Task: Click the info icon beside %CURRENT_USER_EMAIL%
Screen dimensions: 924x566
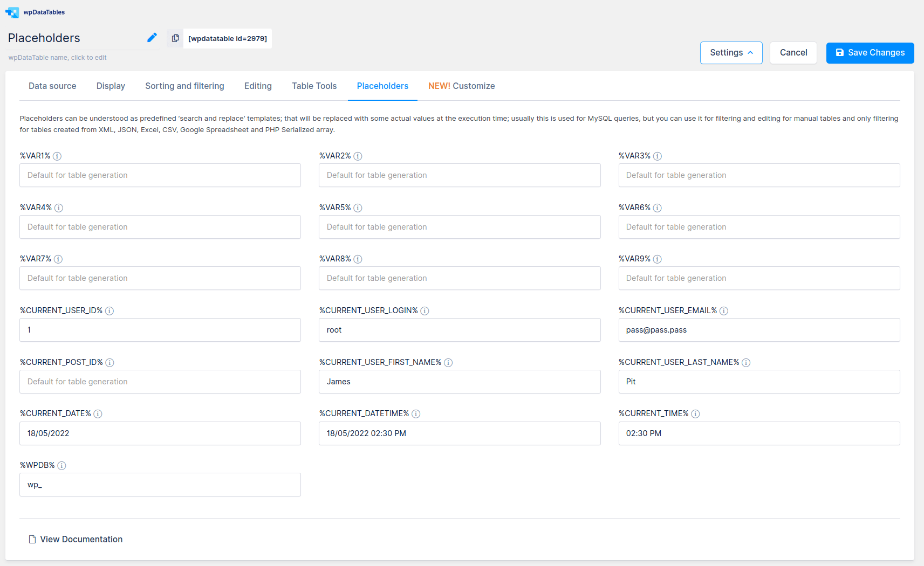Action: (x=724, y=310)
